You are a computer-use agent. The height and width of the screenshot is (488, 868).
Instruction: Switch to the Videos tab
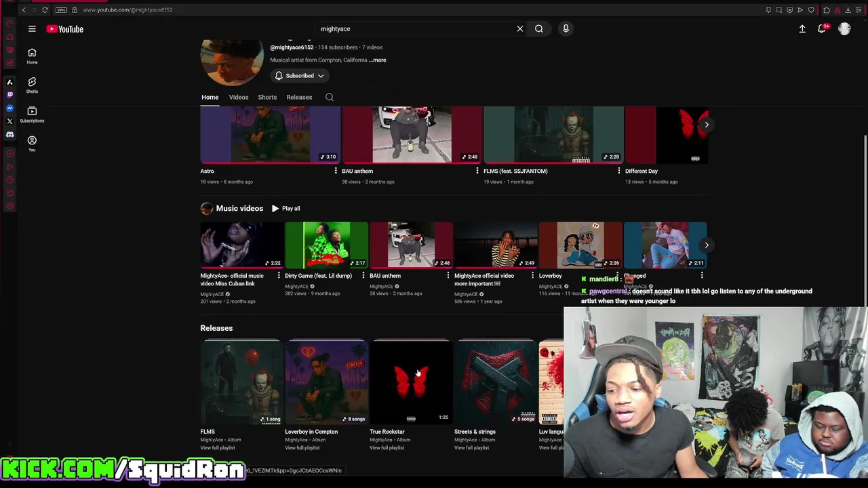[x=238, y=97]
